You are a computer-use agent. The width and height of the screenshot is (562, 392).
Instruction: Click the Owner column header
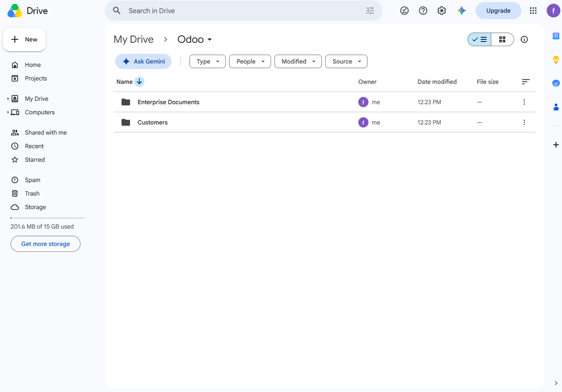(368, 81)
